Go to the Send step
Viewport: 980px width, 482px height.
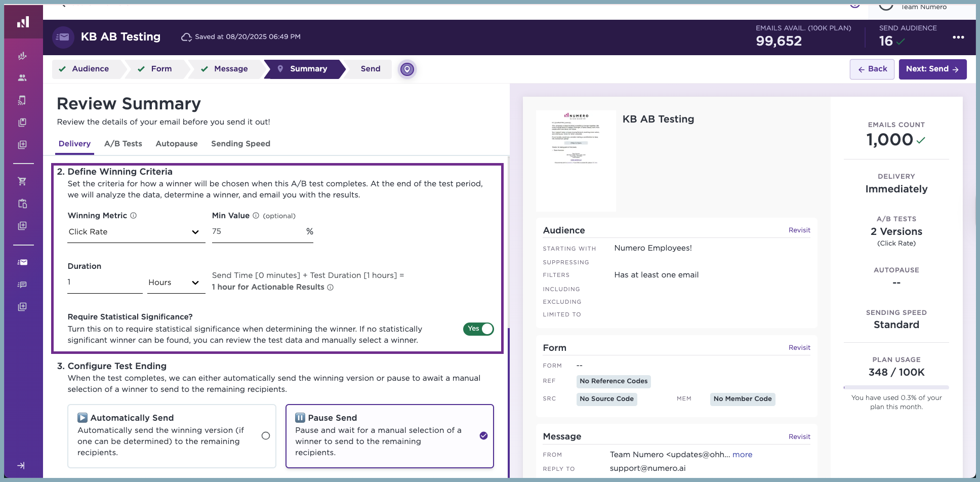[370, 69]
